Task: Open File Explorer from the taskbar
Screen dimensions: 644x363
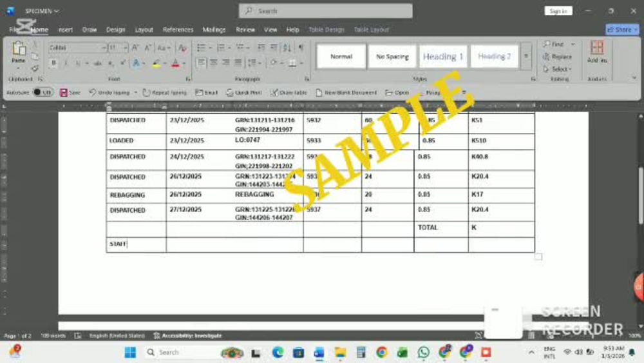Action: (340, 352)
